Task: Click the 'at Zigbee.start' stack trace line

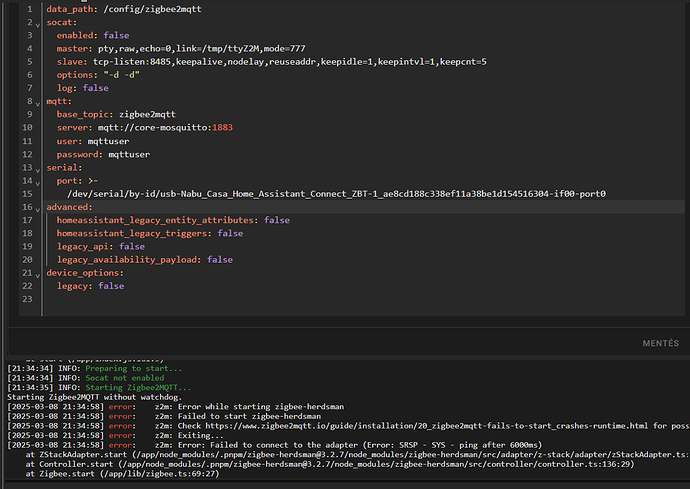Action: (x=122, y=474)
